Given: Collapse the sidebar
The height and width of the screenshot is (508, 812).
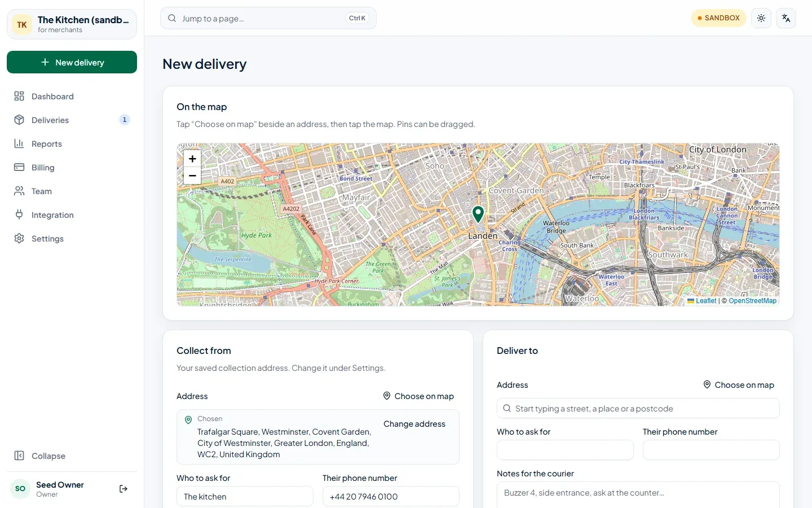Looking at the screenshot, I should 72,456.
